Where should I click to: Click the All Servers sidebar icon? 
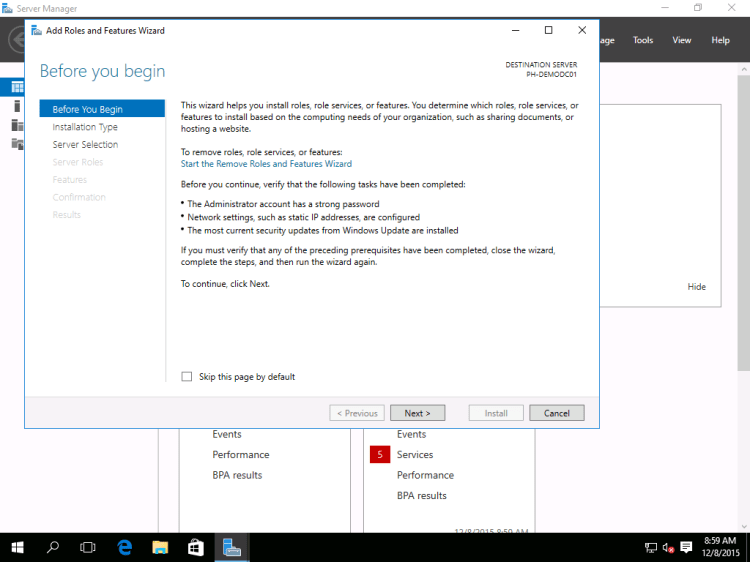click(16, 125)
